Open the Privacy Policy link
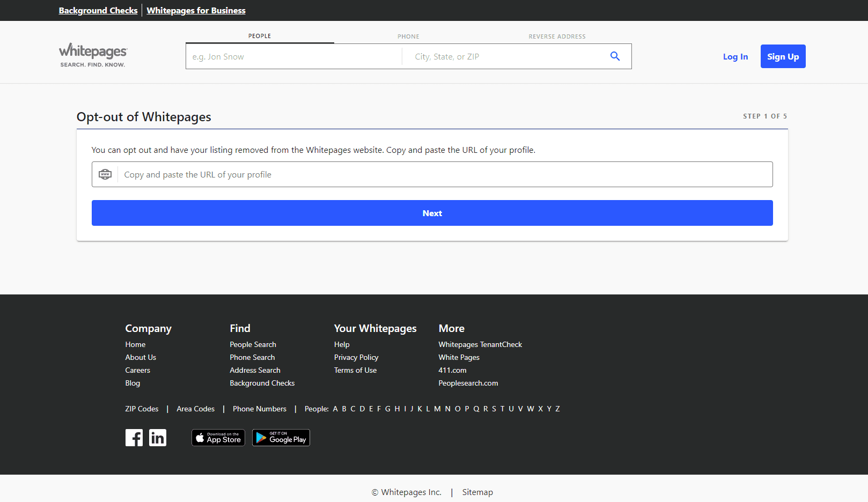This screenshot has height=502, width=868. (356, 357)
